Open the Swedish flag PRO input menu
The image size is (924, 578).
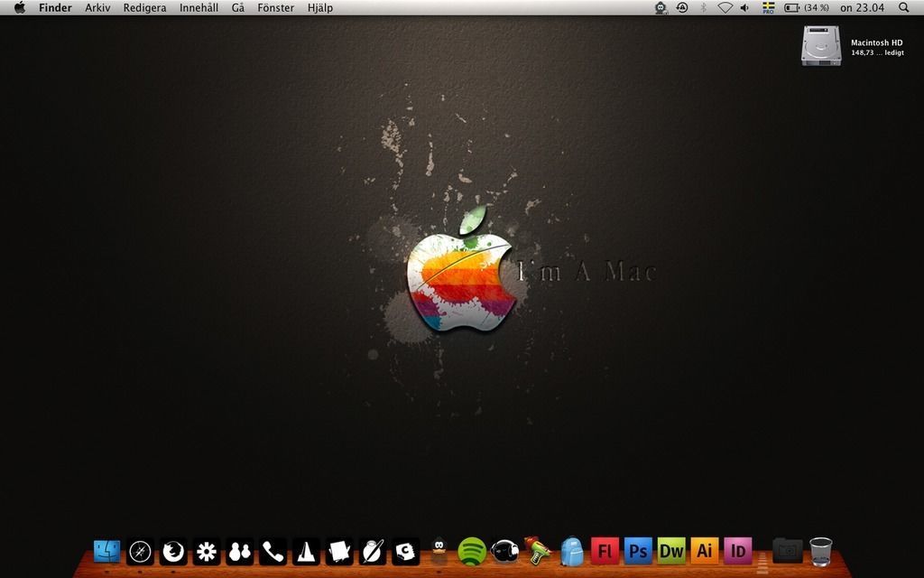[769, 7]
